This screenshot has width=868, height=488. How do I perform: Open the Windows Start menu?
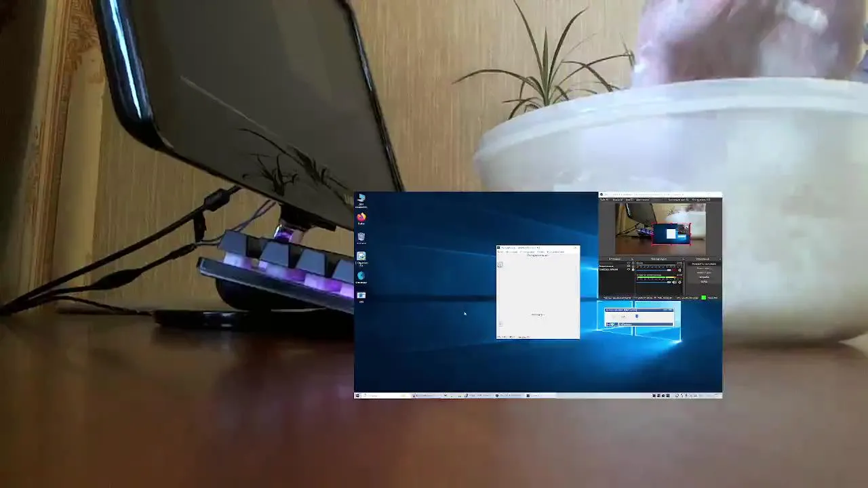pos(357,395)
